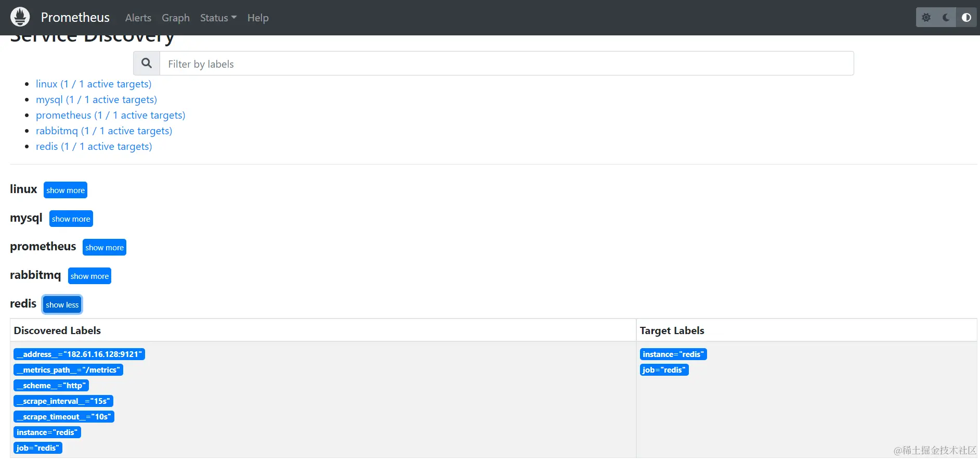
Task: Click the __address__ label badge
Action: click(x=79, y=354)
